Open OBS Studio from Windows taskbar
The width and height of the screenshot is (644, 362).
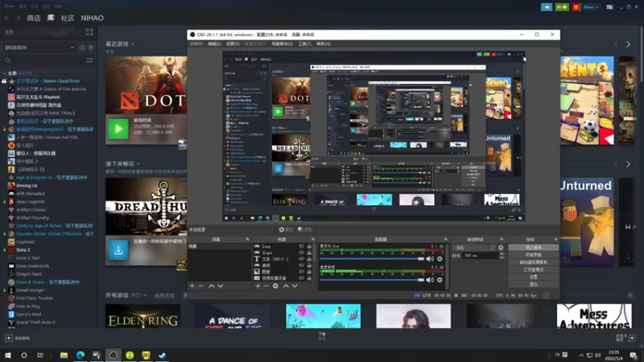(113, 355)
